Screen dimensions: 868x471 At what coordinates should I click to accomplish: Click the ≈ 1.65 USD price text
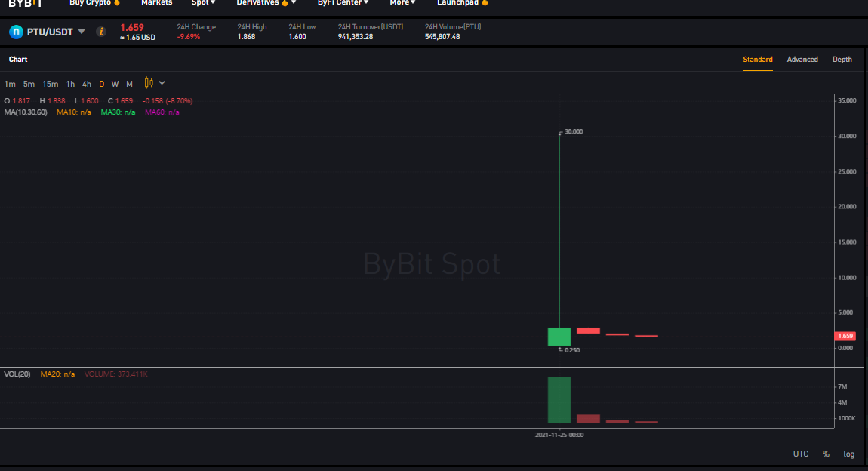pos(138,38)
